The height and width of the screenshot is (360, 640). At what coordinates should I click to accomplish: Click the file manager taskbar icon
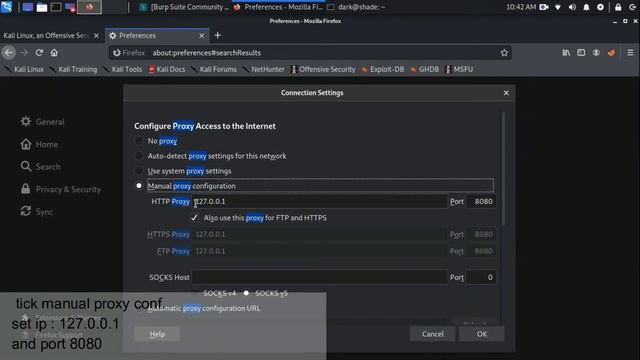click(x=42, y=7)
